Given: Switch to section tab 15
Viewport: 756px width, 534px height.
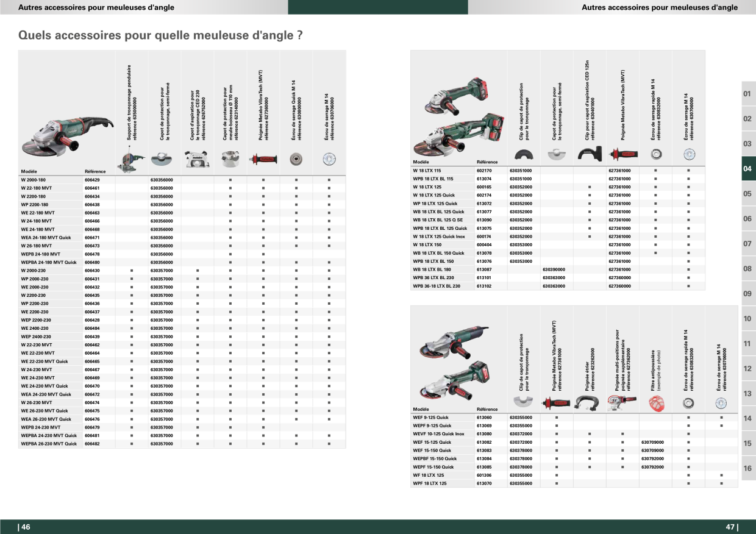Looking at the screenshot, I should tap(747, 444).
